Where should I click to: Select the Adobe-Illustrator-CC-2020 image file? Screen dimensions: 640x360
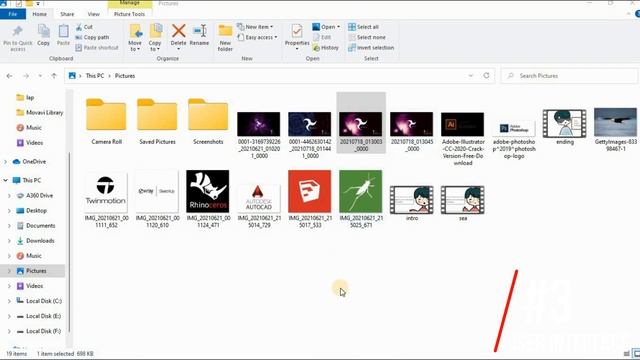[x=463, y=138]
